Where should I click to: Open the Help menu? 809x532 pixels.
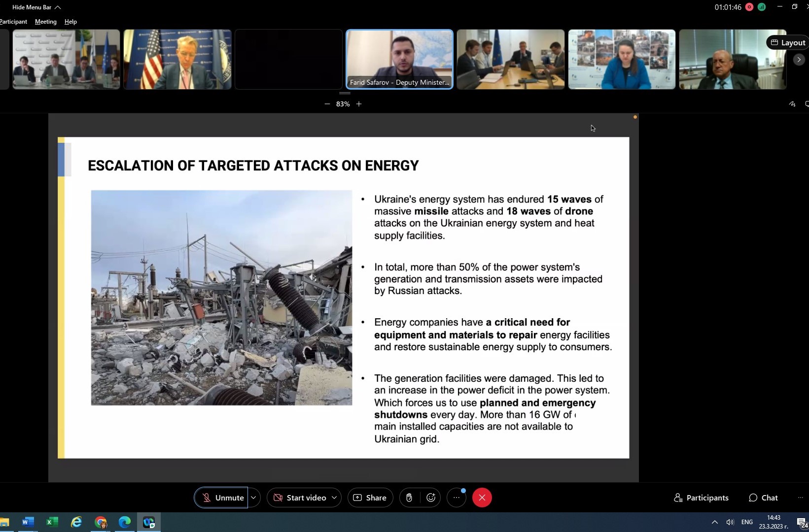70,22
